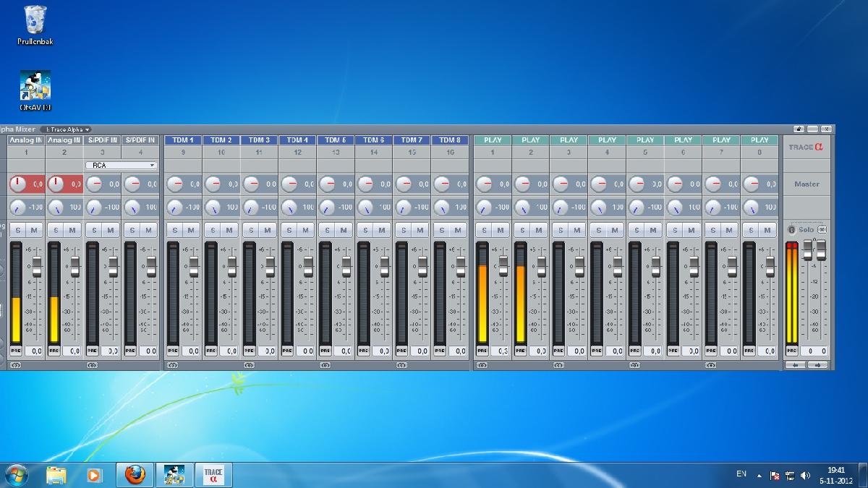The width and height of the screenshot is (868, 488).
Task: Click the stereo link icon below PLAY 1-2
Action: [482, 365]
